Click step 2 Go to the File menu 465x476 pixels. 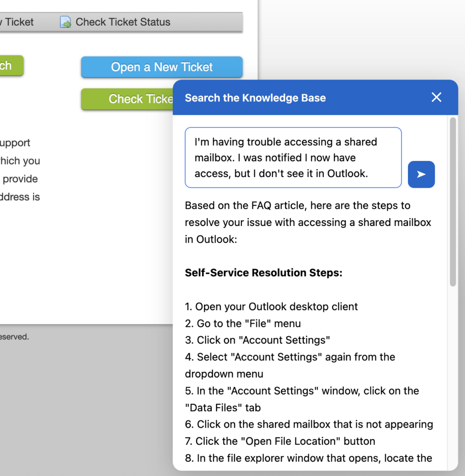coord(242,324)
